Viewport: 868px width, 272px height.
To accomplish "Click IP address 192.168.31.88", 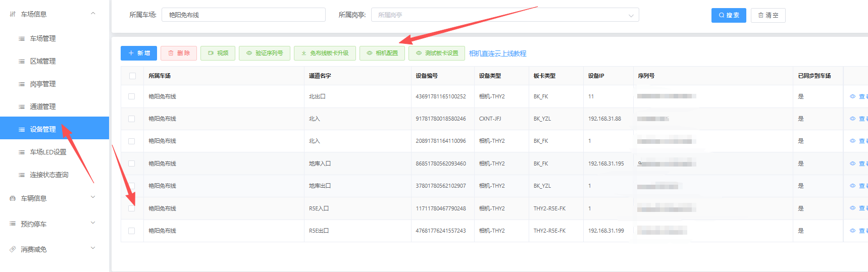I will coord(604,119).
